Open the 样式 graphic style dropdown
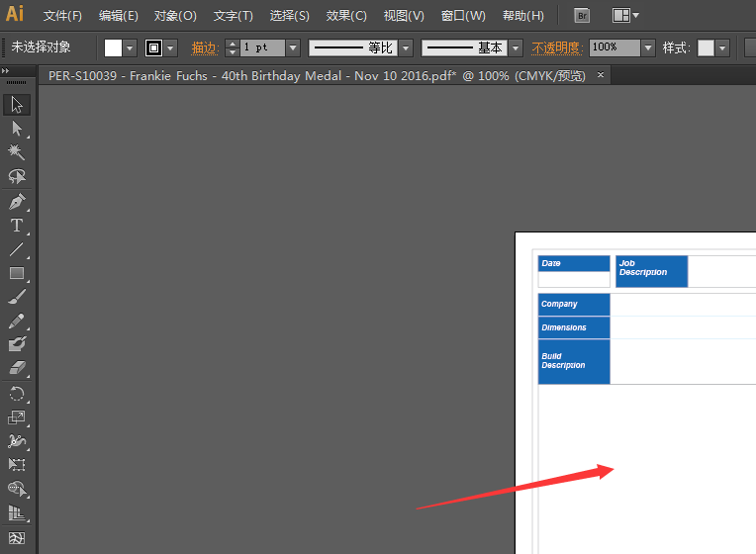 722,48
